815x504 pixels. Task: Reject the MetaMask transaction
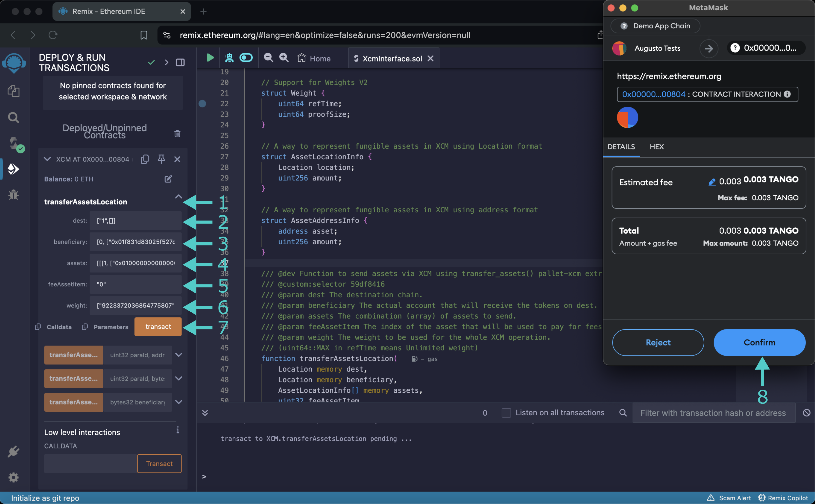(658, 342)
